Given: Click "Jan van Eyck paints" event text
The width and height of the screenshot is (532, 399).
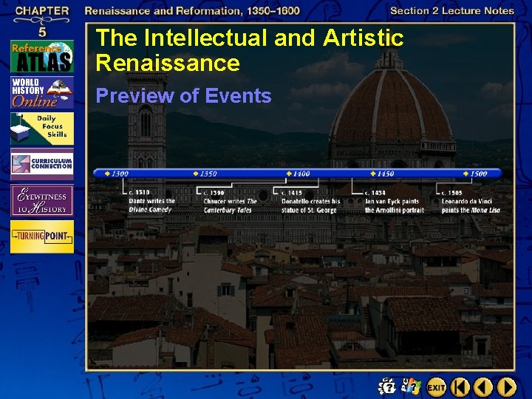Looking at the screenshot, I should (395, 205).
